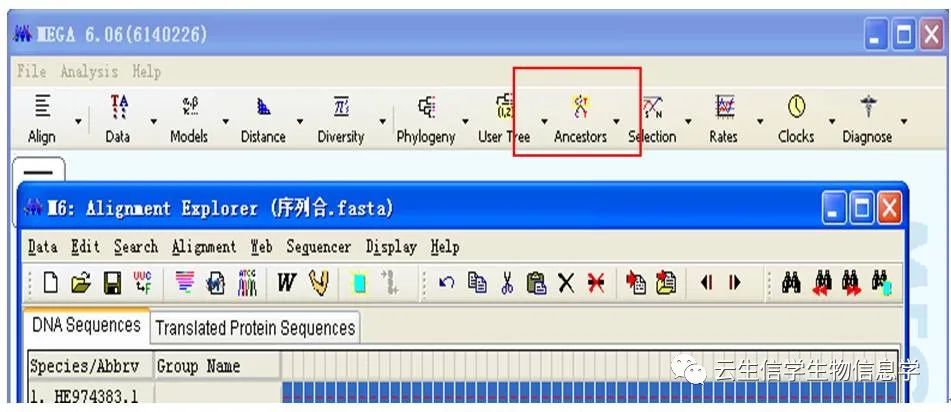
Task: Open the Sequencer menu
Action: click(318, 247)
